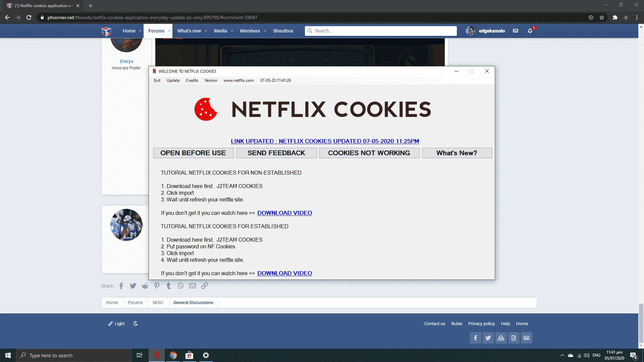Open MISC breadcrumb link

point(158,303)
